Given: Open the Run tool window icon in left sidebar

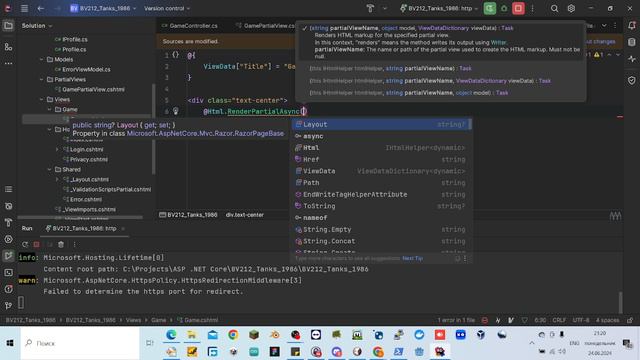Looking at the screenshot, I should pos(8,256).
